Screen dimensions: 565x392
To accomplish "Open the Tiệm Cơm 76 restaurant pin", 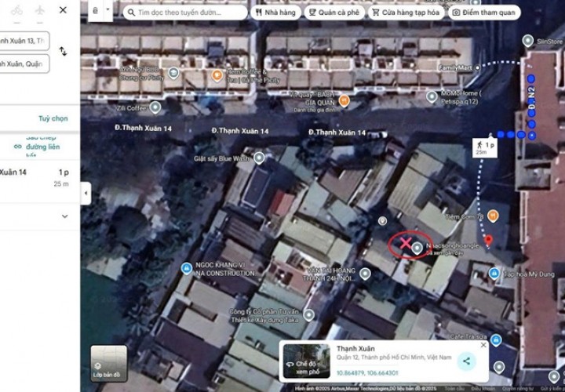I will point(493,216).
